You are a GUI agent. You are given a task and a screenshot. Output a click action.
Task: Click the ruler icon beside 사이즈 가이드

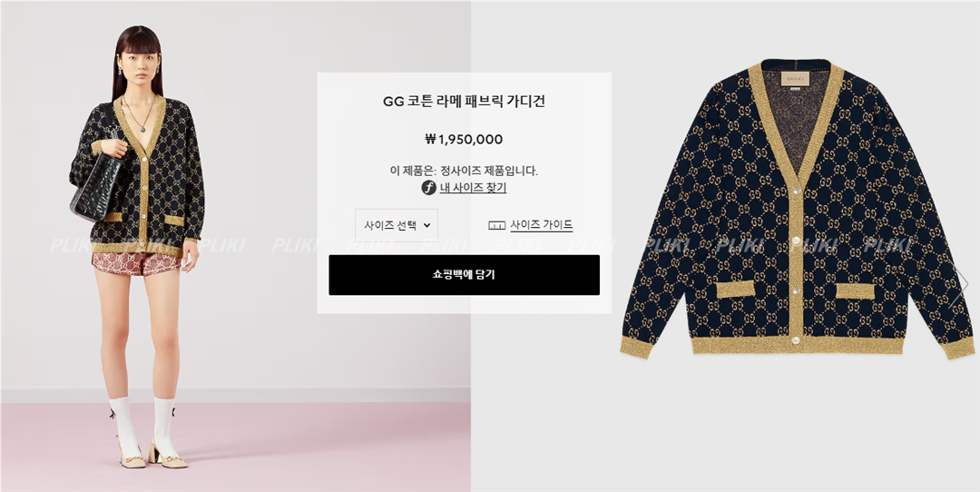click(x=497, y=226)
